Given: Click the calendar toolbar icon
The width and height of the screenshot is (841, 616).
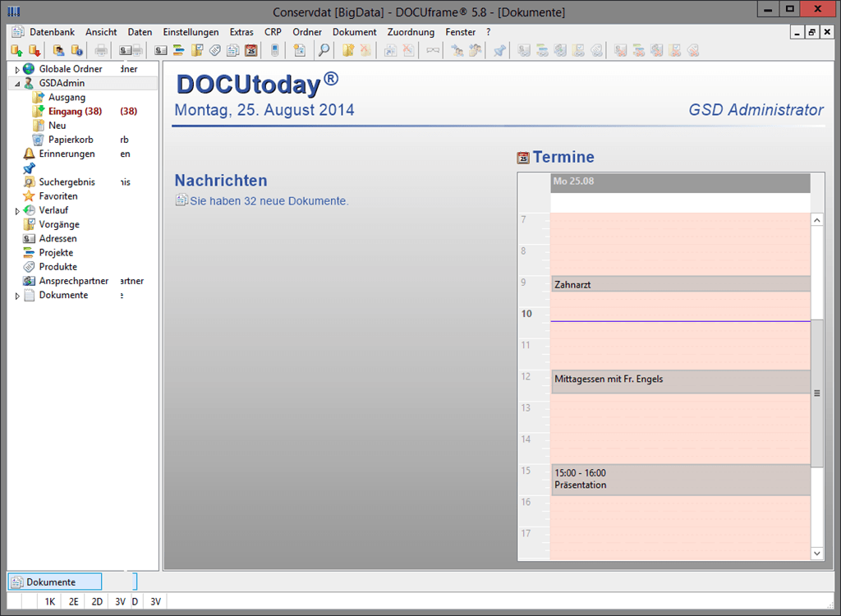Looking at the screenshot, I should click(251, 51).
